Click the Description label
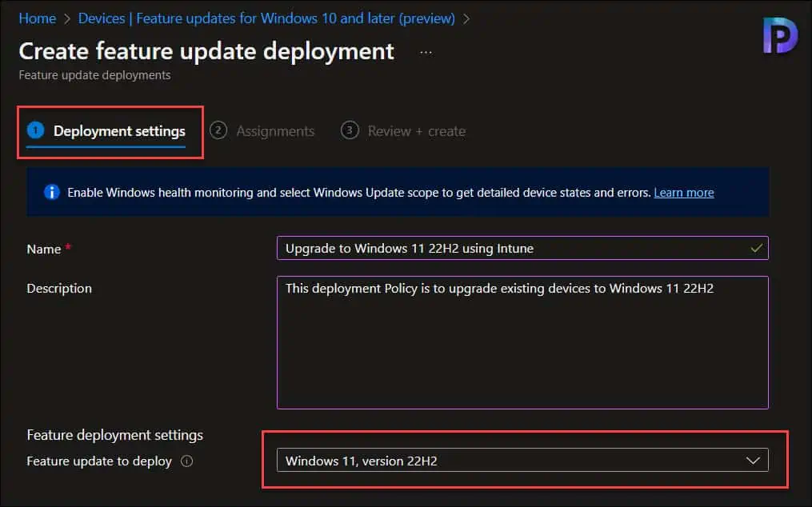 [59, 289]
